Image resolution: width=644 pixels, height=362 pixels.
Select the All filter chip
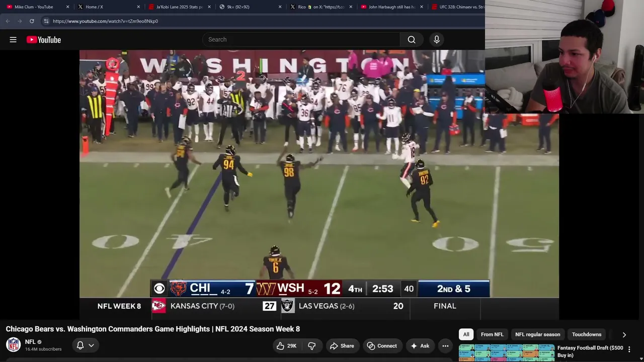[x=466, y=334]
